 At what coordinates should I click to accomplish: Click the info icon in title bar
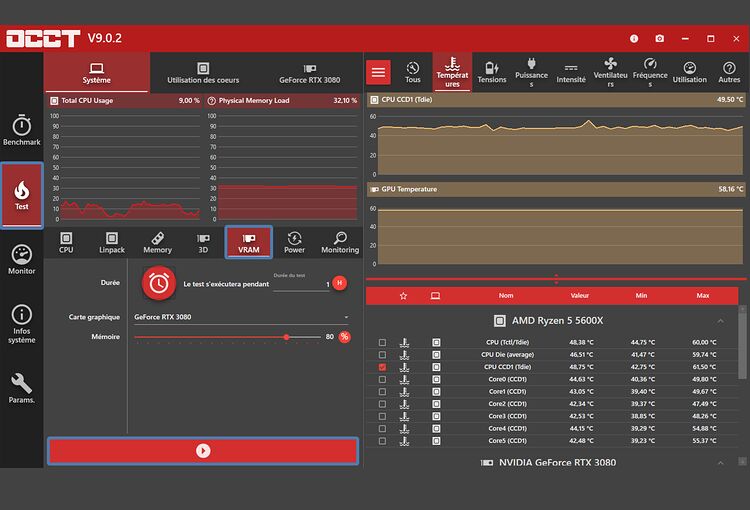634,38
